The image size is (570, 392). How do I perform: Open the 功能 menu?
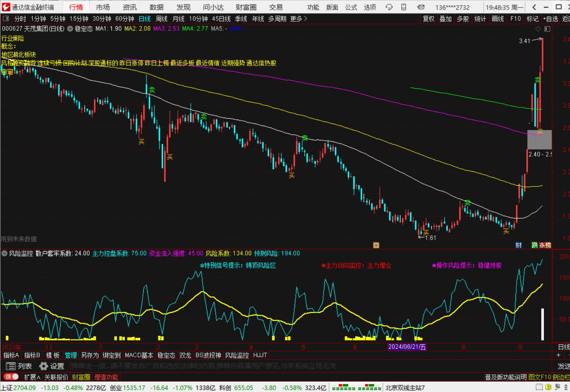313,7
